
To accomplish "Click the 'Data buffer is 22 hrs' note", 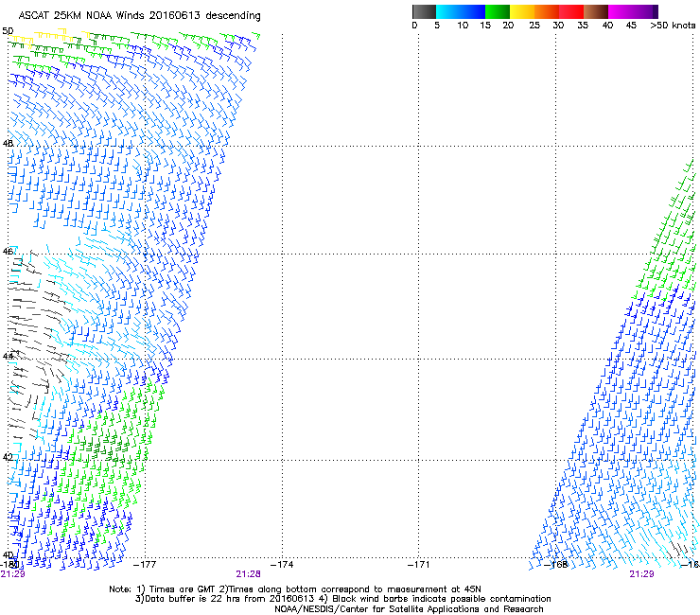I will coord(194,599).
